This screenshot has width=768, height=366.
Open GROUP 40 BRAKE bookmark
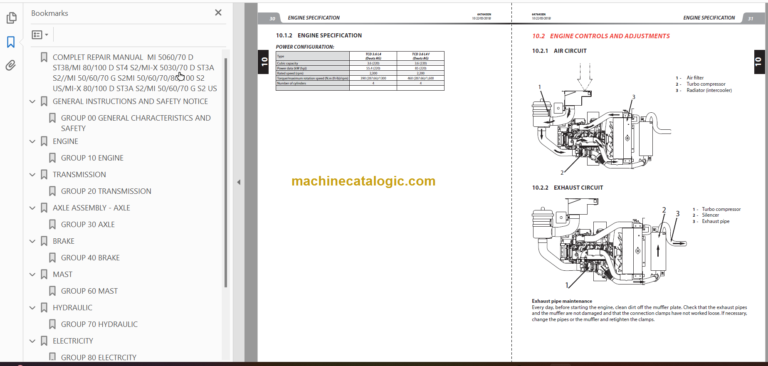pyautogui.click(x=90, y=258)
